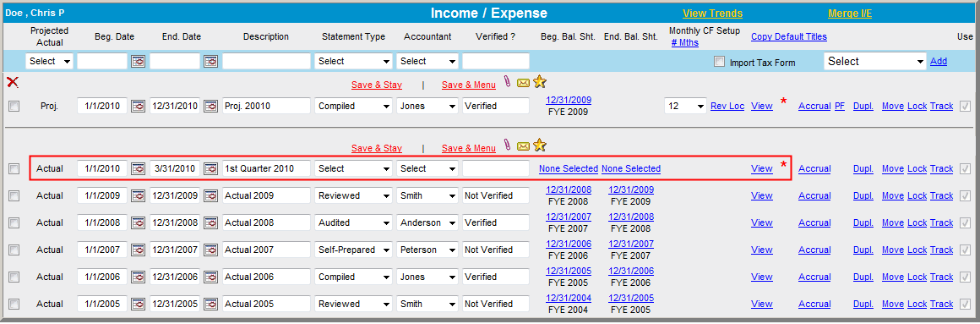Open Beg. Date calendar for Actual 2008 row
Screen dimensions: 980x324
click(138, 222)
